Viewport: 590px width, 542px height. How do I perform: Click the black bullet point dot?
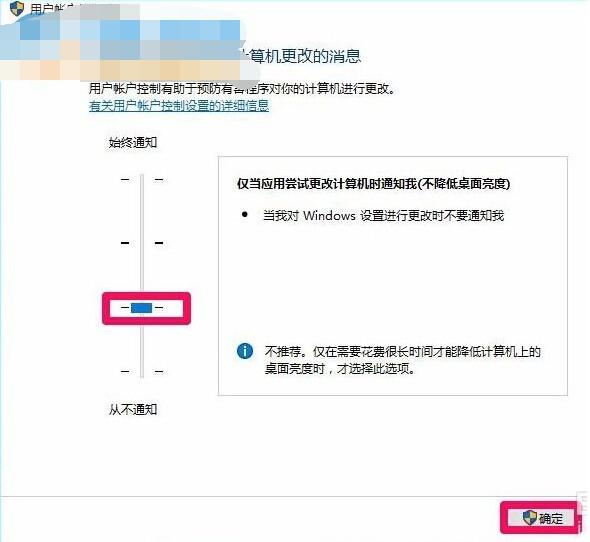245,215
